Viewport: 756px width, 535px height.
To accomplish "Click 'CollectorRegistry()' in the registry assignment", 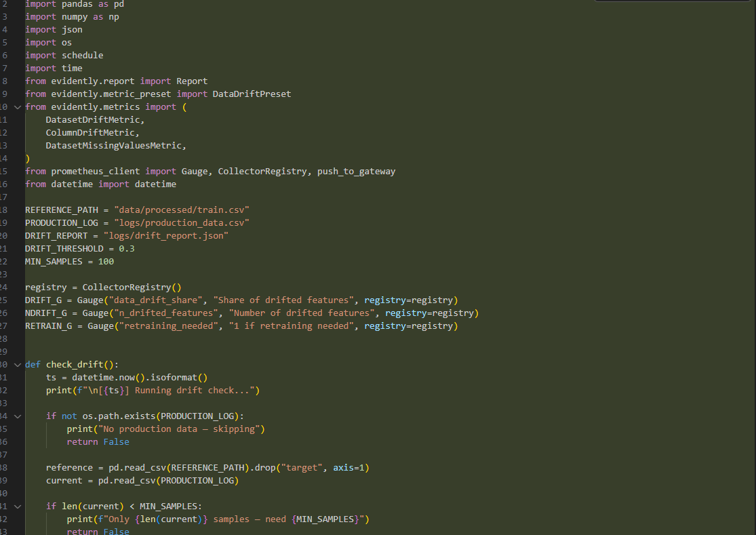I will [x=132, y=288].
